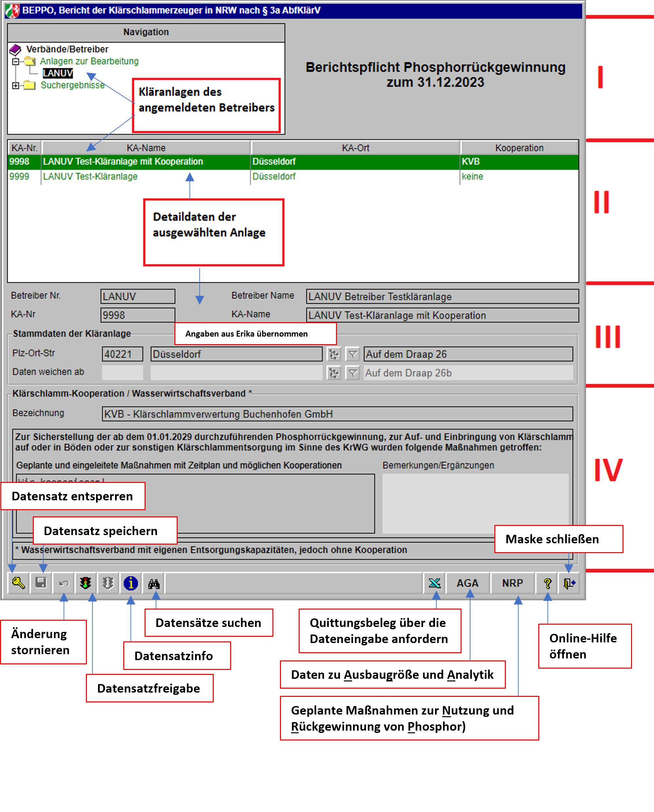This screenshot has width=654, height=812.
Task: Expand the Suchergebnisse tree node
Action: coord(15,86)
